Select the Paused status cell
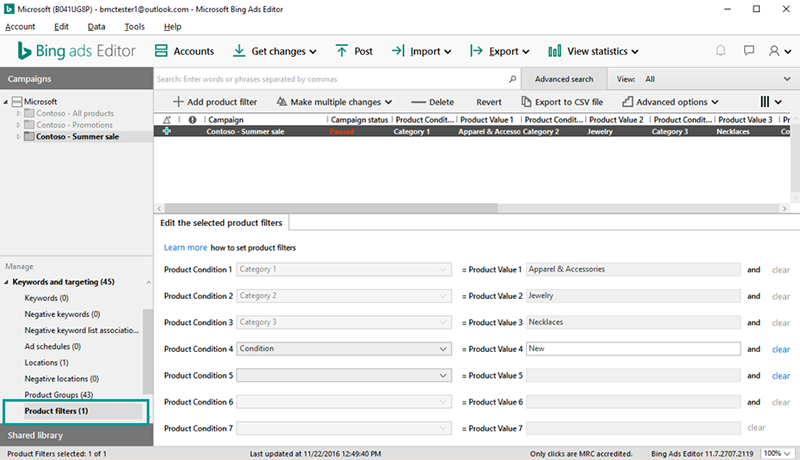Viewport: 800px width, 460px height. [x=342, y=132]
